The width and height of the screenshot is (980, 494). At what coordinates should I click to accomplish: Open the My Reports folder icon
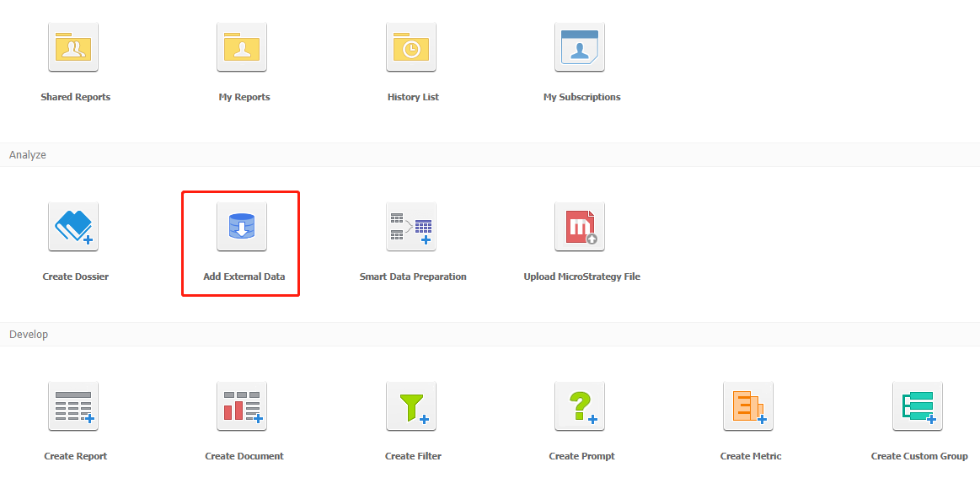pyautogui.click(x=242, y=47)
